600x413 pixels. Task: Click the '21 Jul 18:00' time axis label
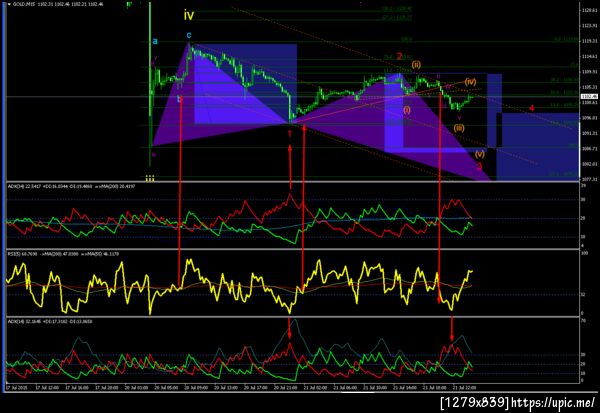click(435, 387)
